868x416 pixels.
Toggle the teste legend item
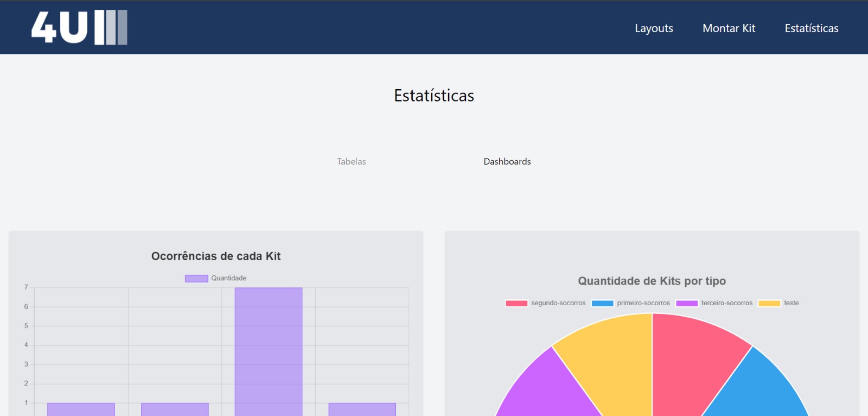click(x=778, y=303)
